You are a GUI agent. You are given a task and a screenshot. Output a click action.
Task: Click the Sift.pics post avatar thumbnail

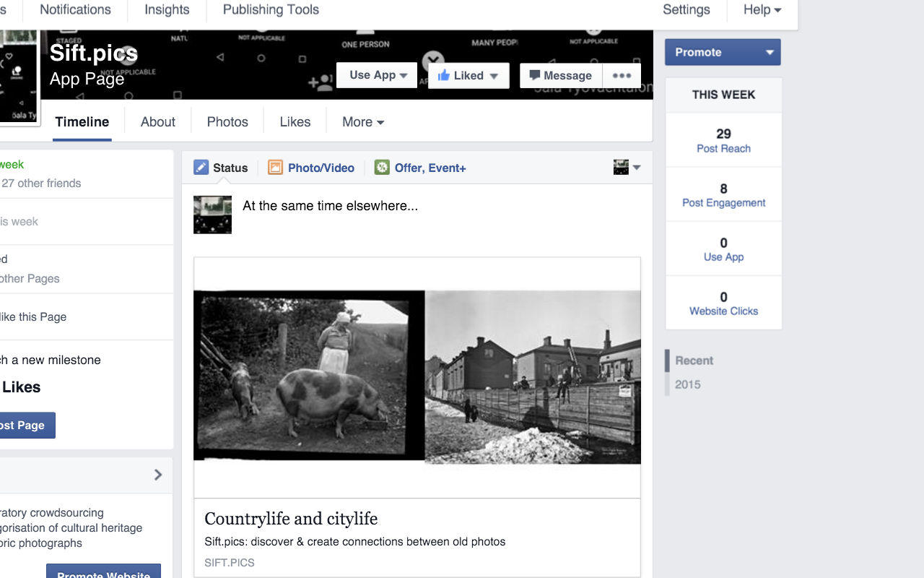[x=212, y=215]
